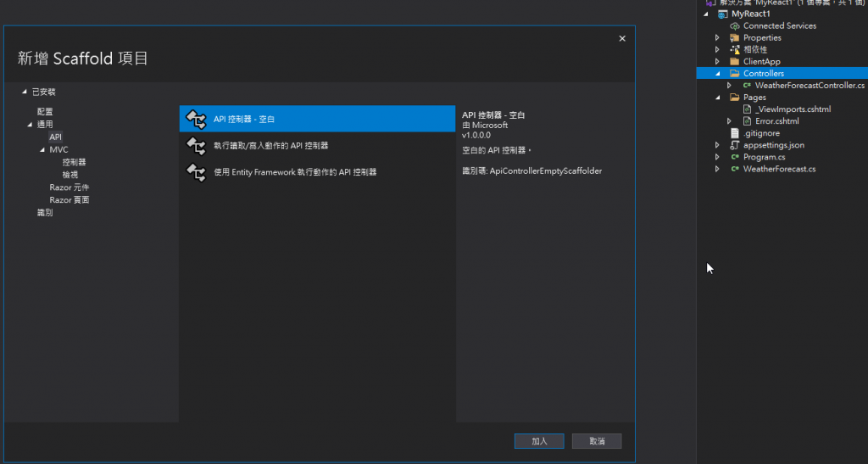Expand the WeatherForecast.cs node
The height and width of the screenshot is (464, 868).
pos(717,169)
